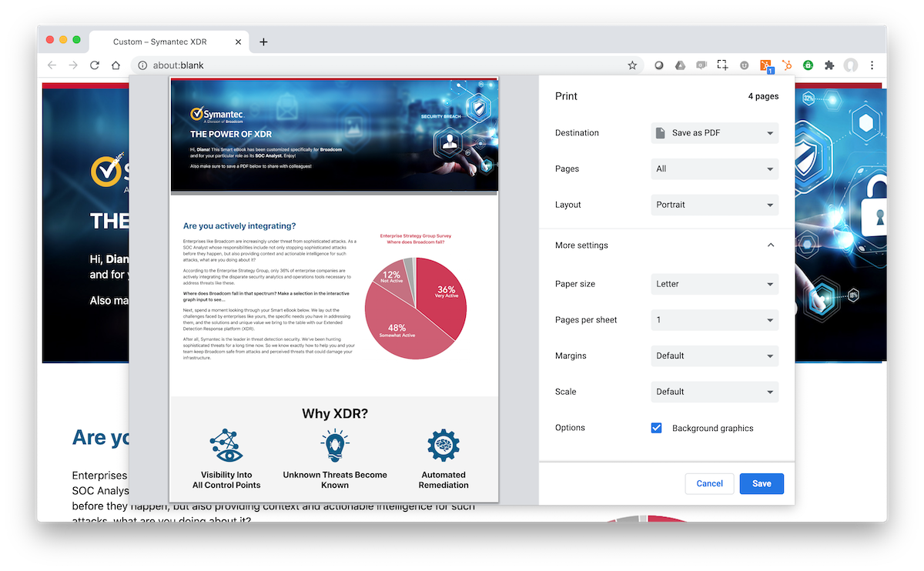The width and height of the screenshot is (924, 571).
Task: Open the screen capture selection extension
Action: 722,65
